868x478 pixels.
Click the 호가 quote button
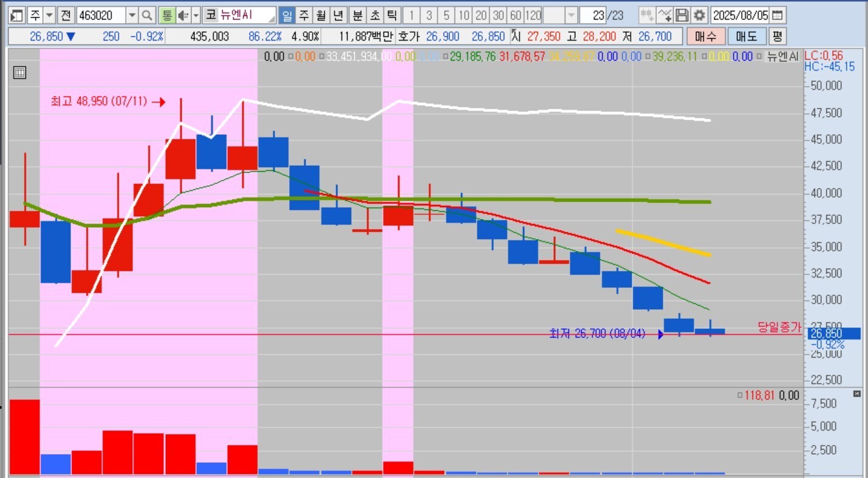pos(408,36)
